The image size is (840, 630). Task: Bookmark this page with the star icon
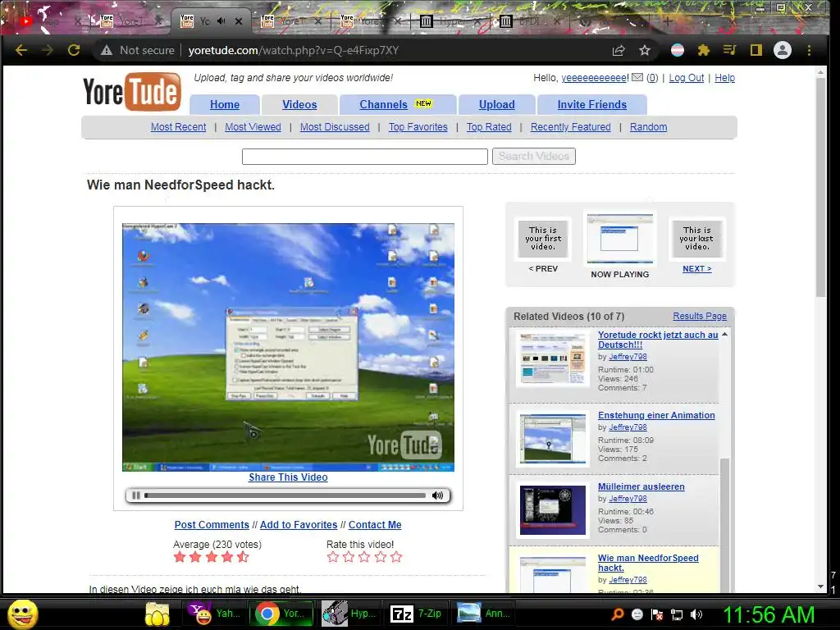pos(645,50)
